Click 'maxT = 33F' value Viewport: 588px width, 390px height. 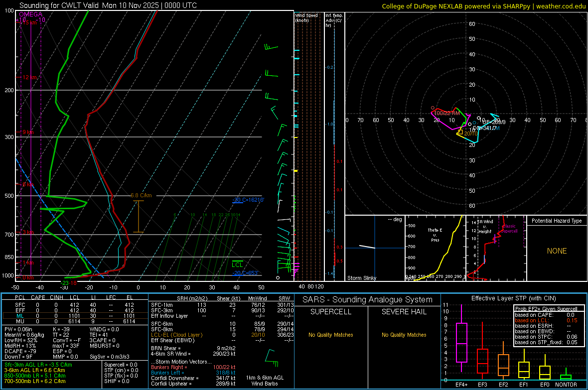pos(66,346)
